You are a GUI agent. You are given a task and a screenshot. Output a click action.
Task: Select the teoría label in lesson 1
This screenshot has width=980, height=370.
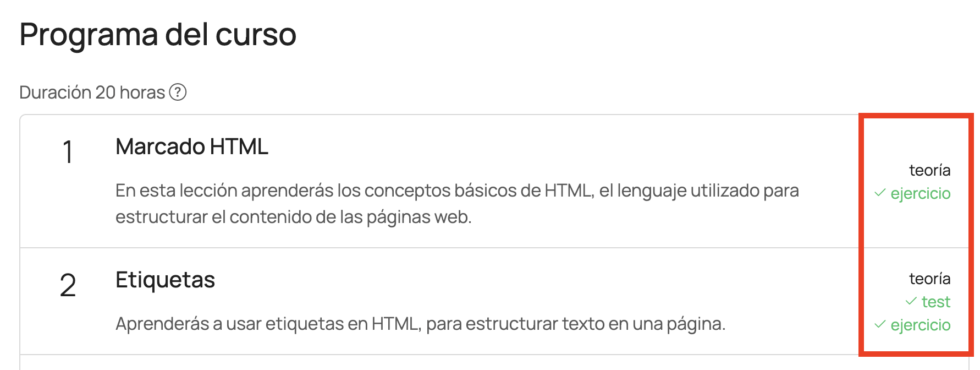[929, 170]
